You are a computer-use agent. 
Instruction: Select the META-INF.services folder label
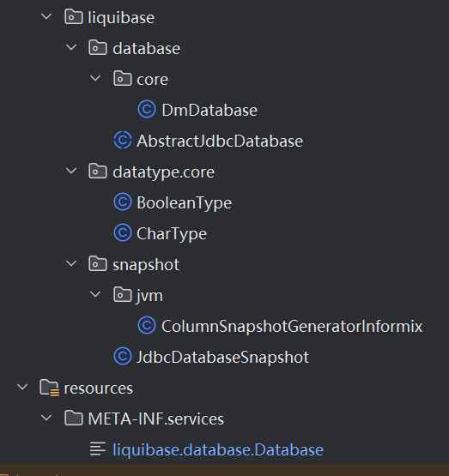pyautogui.click(x=156, y=419)
